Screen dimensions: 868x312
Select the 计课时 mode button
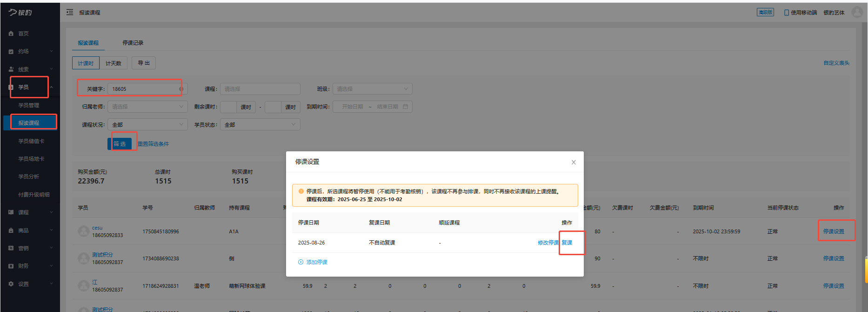click(x=86, y=63)
